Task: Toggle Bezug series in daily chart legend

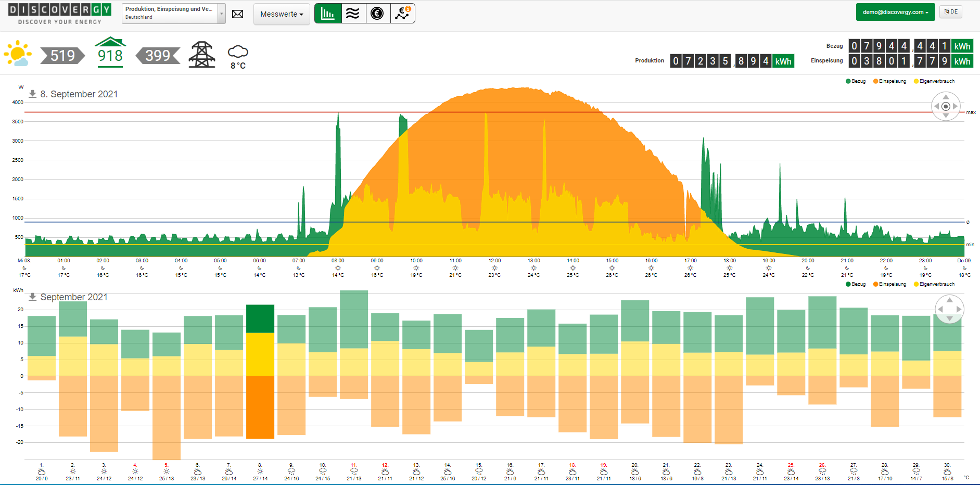Action: (x=855, y=81)
